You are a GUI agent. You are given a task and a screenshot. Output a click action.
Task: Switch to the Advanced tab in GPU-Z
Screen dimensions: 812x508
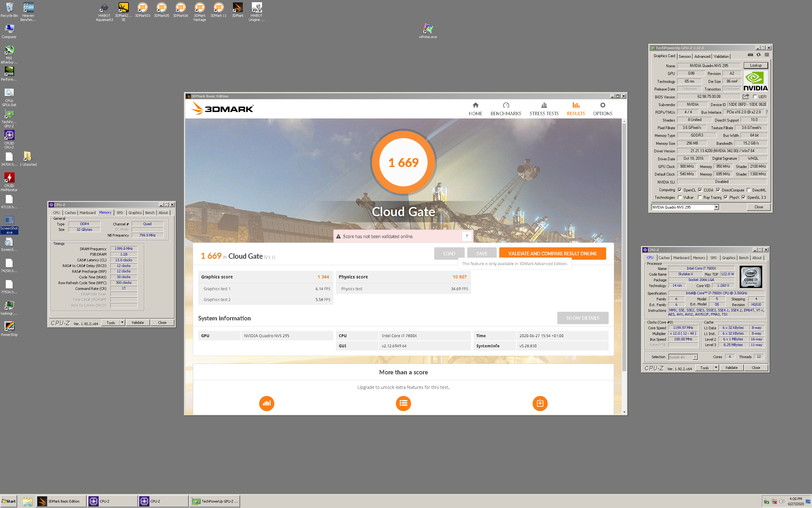pyautogui.click(x=702, y=57)
